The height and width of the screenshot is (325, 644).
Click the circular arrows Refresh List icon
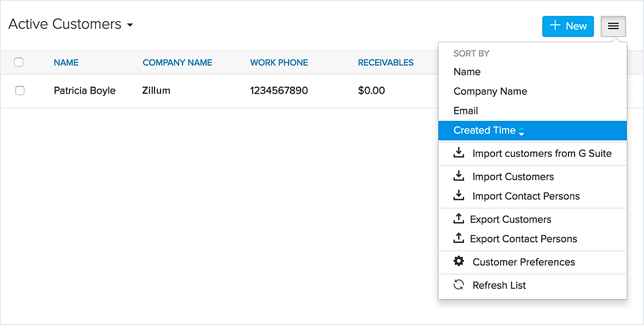[458, 285]
